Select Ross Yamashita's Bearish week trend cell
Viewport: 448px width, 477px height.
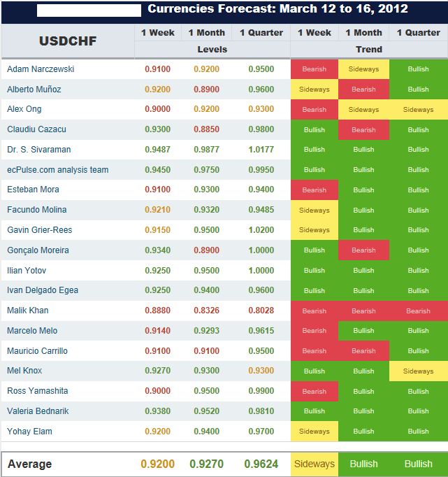(x=315, y=391)
